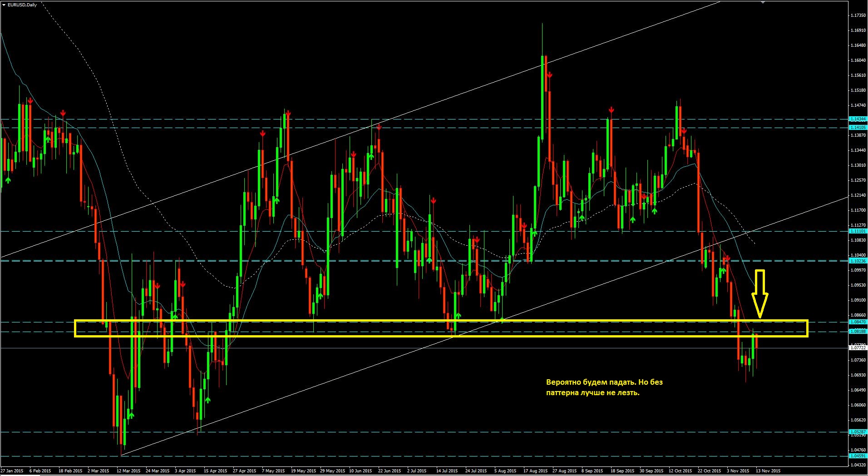868x476 pixels.
Task: Select the cyan 1.14344 level label
Action: pos(858,119)
